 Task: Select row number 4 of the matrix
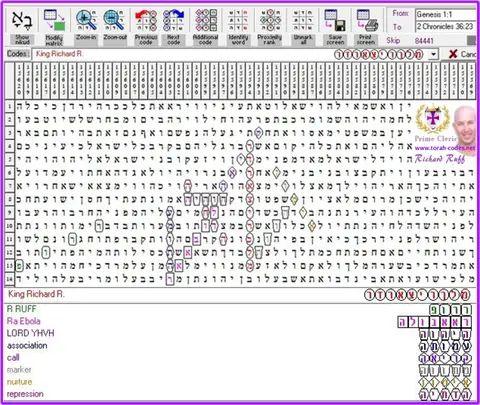(10, 147)
